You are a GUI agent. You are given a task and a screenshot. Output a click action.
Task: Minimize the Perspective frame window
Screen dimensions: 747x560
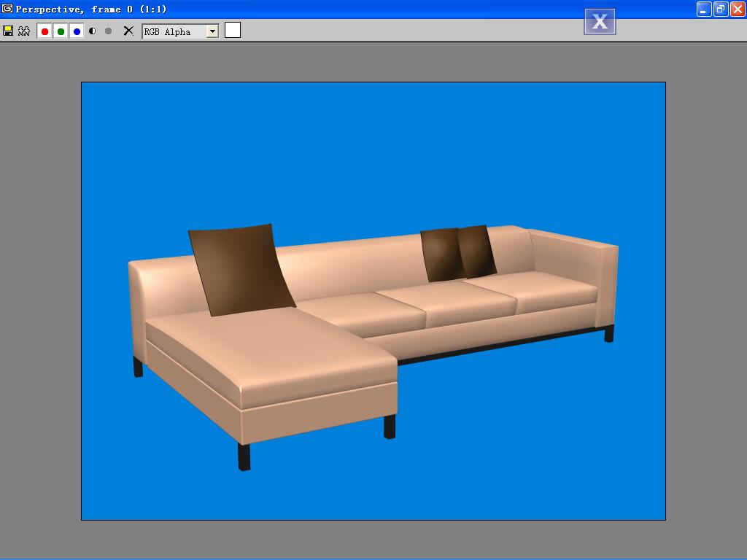[x=704, y=9]
